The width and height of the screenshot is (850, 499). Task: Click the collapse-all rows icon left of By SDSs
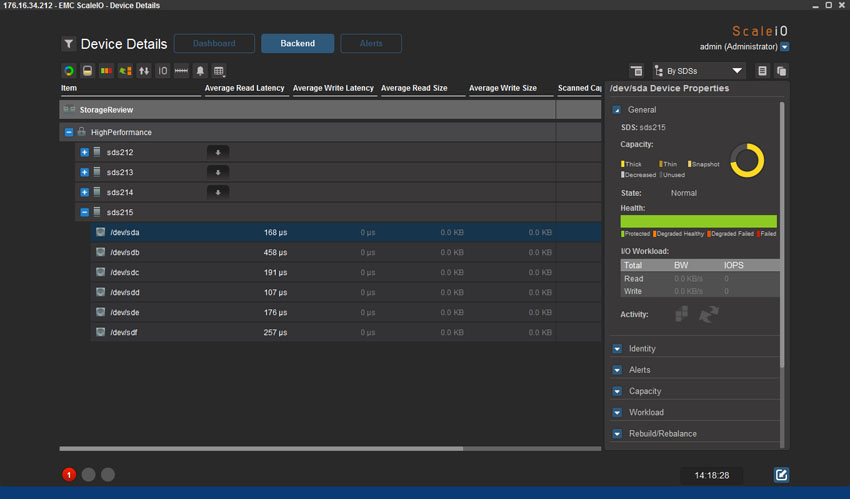coord(636,71)
